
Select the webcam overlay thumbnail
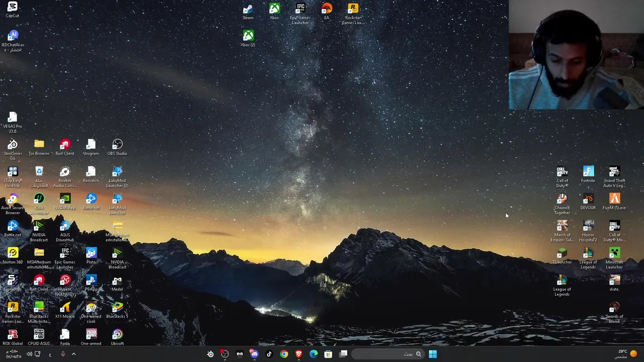[576, 54]
